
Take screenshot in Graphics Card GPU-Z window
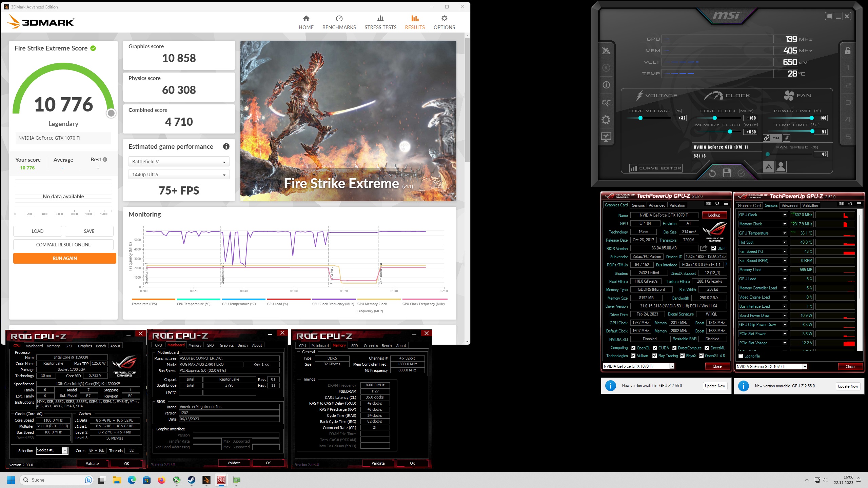(x=709, y=204)
